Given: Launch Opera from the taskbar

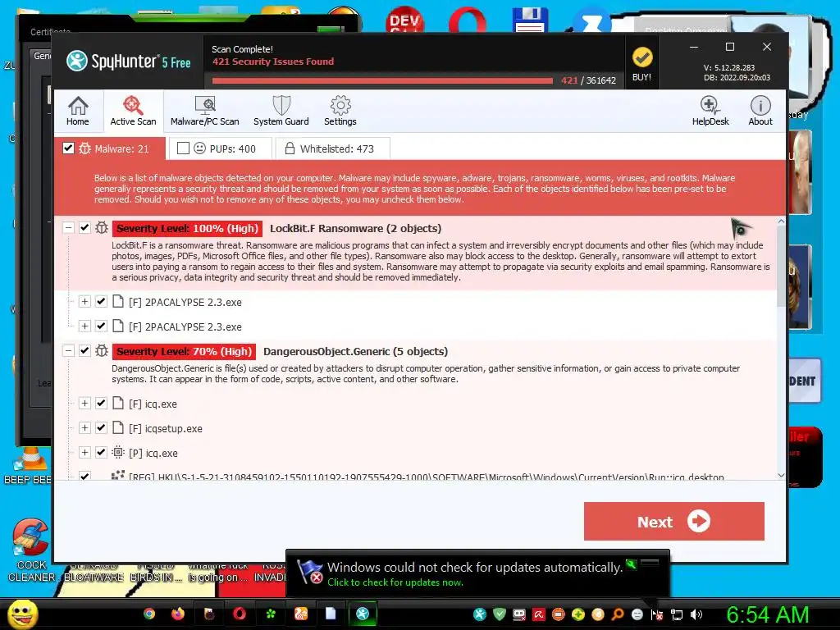Looking at the screenshot, I should coord(240,614).
